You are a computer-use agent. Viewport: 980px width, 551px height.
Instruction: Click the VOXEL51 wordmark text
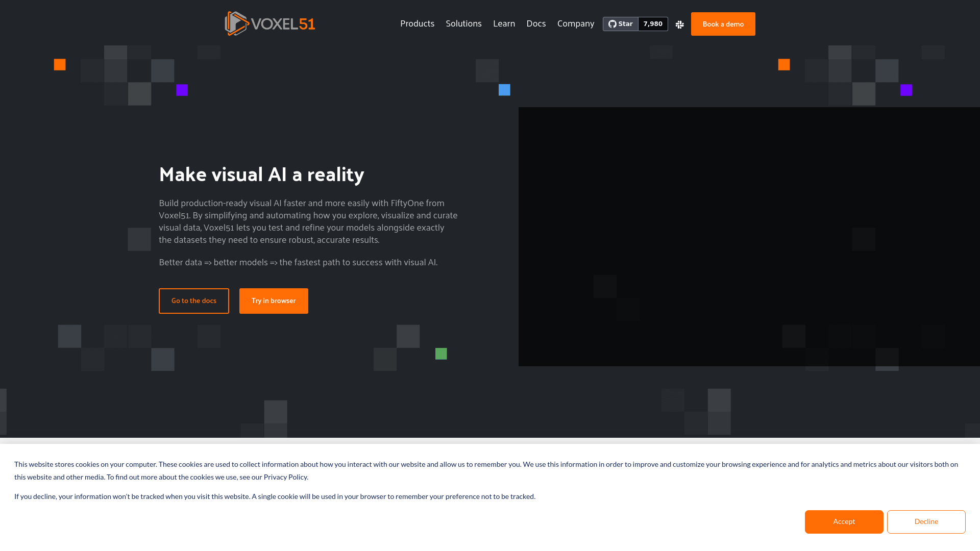point(283,24)
